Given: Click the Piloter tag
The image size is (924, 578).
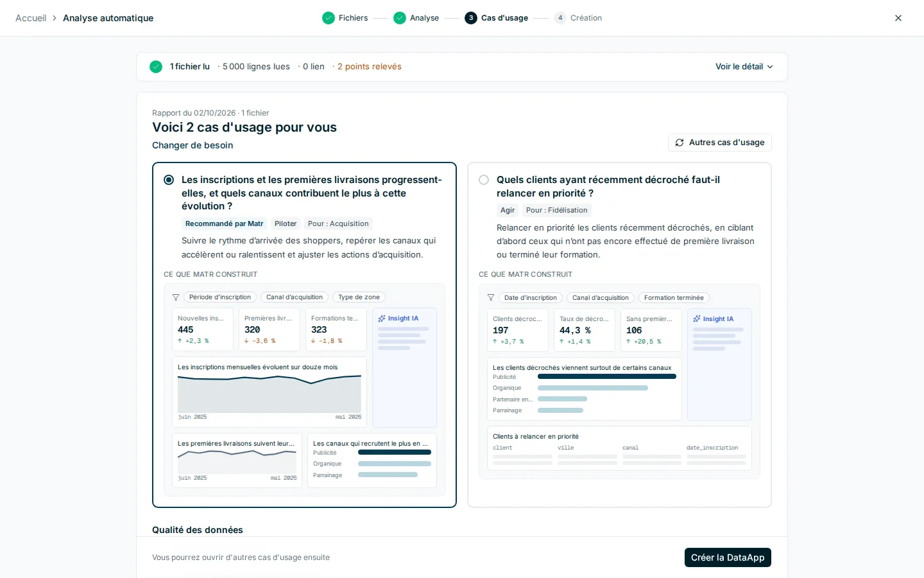Looking at the screenshot, I should [286, 223].
